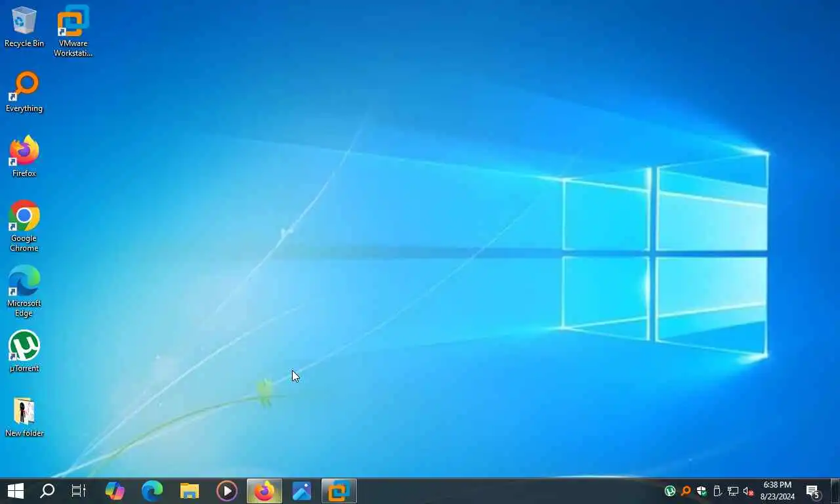Select the Recycle Bin desktop icon
840x504 pixels.
coord(24,27)
